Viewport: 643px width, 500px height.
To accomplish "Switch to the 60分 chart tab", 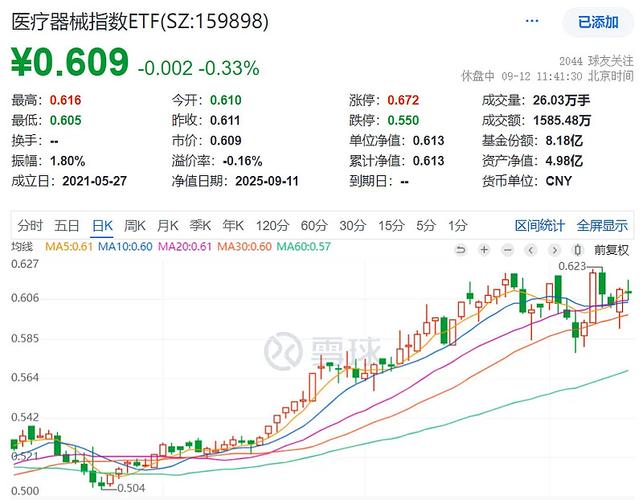I will tap(313, 225).
